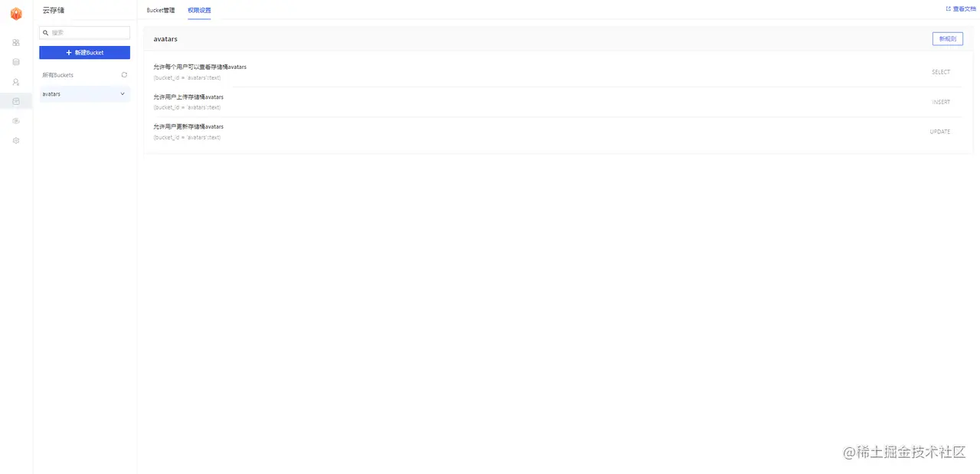Select the 权限设置 tab

tap(199, 11)
